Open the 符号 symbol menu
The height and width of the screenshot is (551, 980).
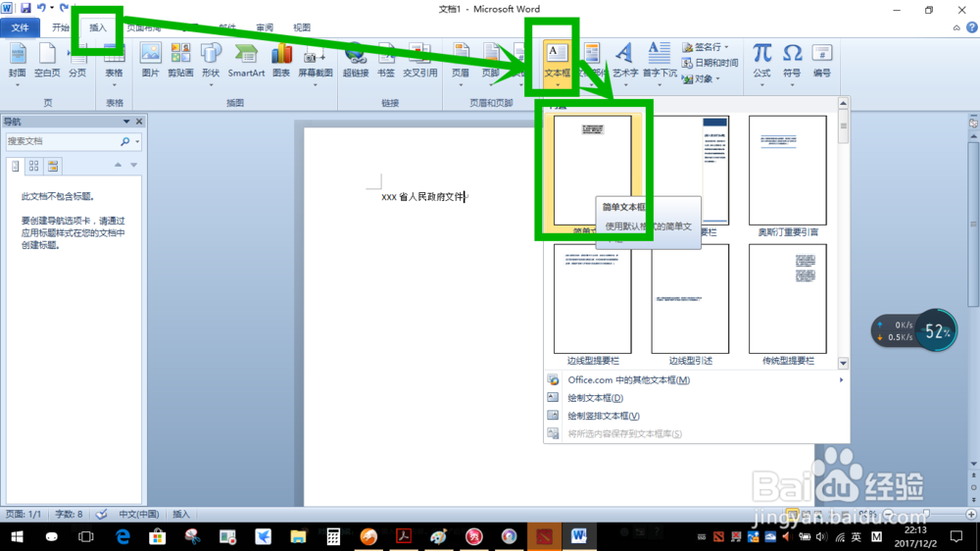pos(792,62)
